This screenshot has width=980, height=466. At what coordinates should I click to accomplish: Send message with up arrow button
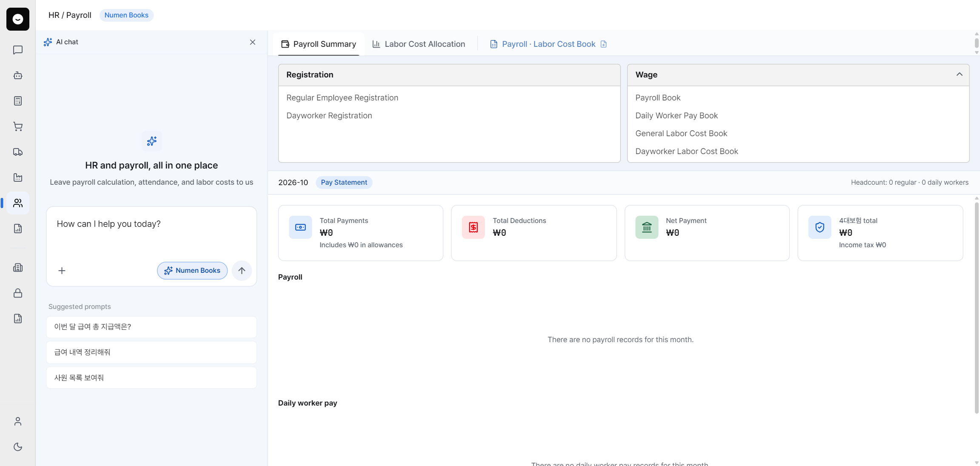pos(242,271)
